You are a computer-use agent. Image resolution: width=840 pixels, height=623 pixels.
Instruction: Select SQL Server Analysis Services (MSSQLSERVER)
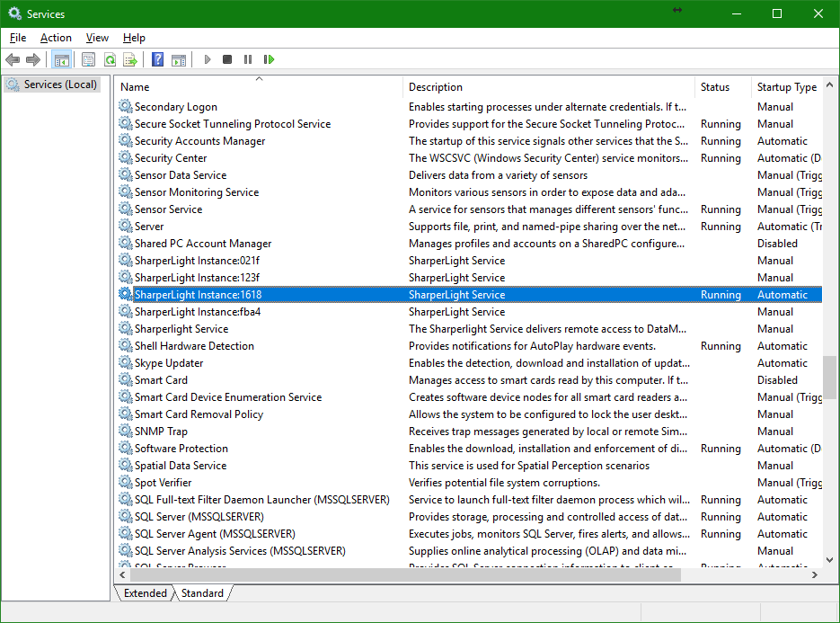pos(469,551)
